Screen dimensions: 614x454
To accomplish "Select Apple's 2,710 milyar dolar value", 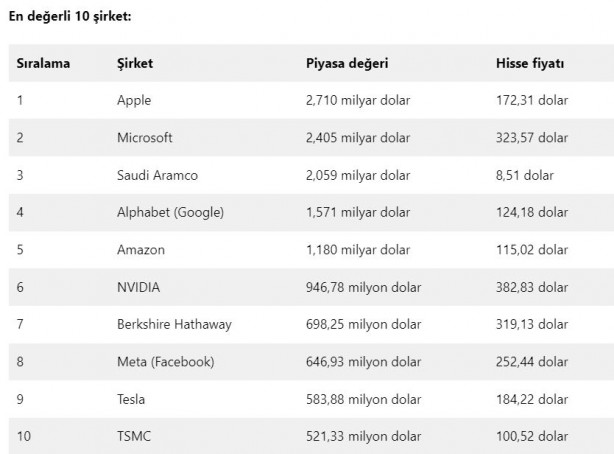I will [x=358, y=101].
